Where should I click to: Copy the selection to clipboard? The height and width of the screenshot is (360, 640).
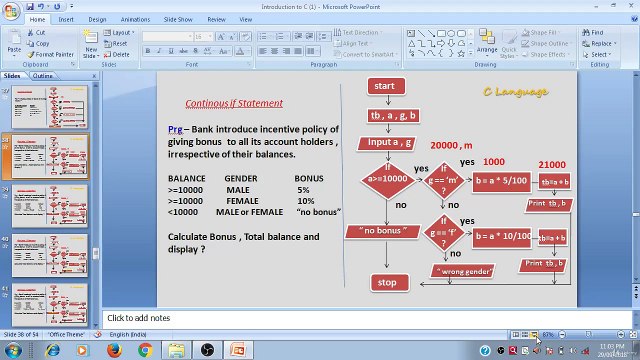(x=38, y=43)
